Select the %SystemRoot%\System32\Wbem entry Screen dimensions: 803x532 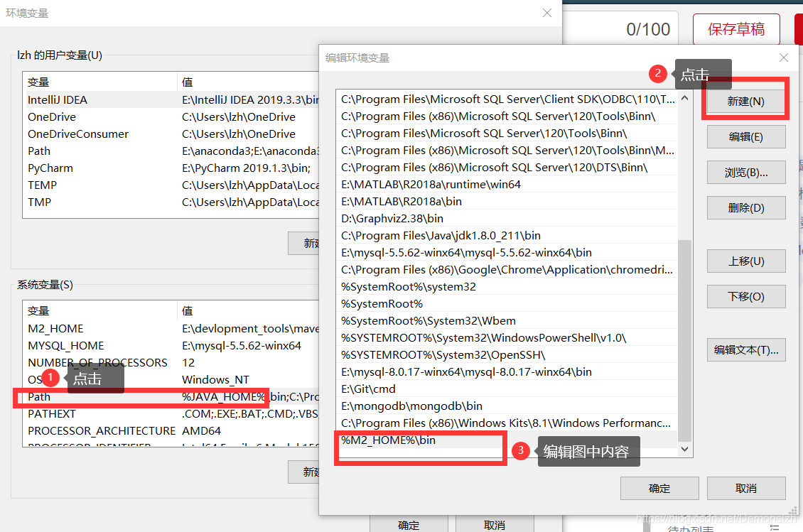coord(507,320)
